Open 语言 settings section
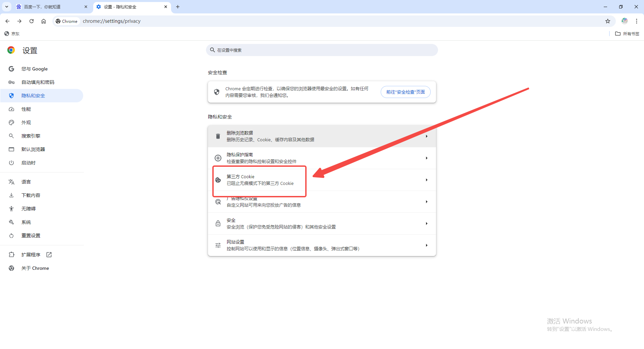 (x=42, y=182)
